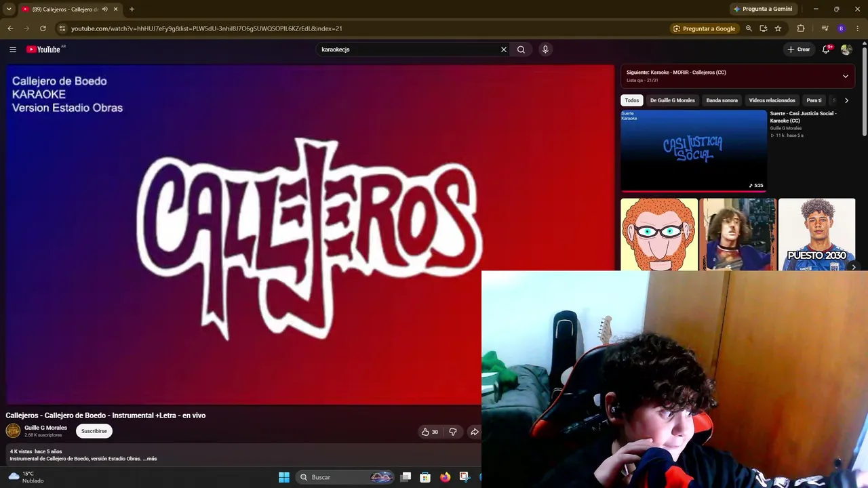Clear the 'karaokecjs' search text
The width and height of the screenshot is (868, 488).
504,49
